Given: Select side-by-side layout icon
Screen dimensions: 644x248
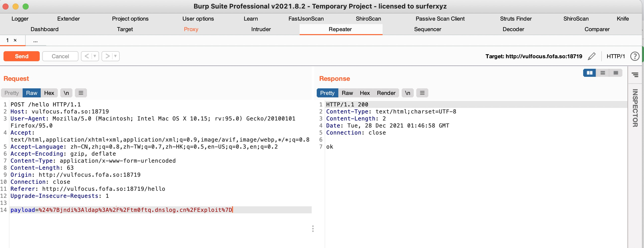Looking at the screenshot, I should pos(590,73).
